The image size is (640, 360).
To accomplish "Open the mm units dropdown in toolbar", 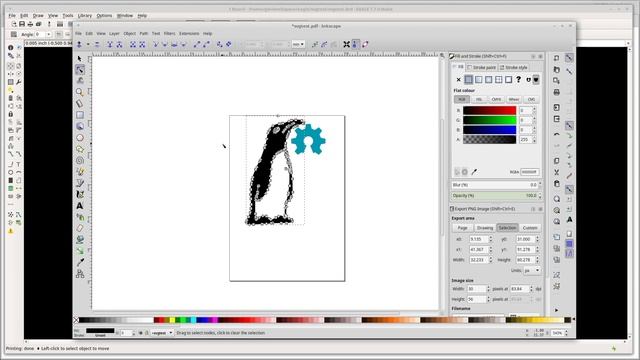I will tap(298, 44).
